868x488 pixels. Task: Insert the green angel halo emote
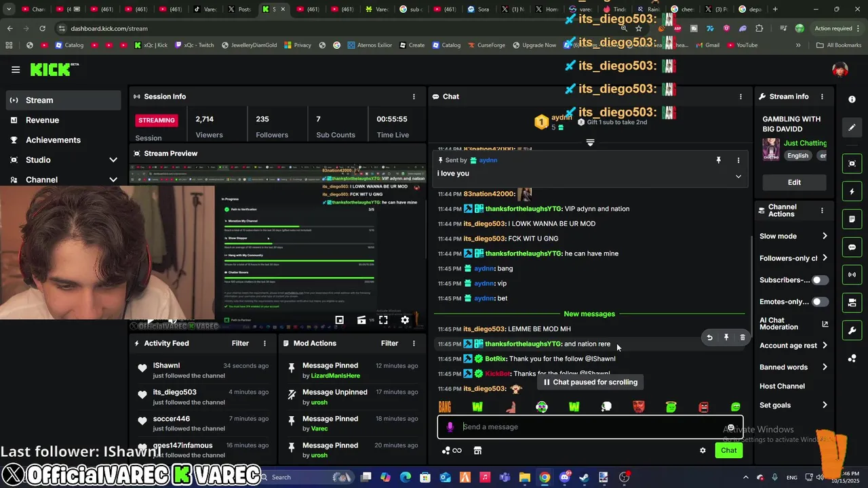(x=671, y=407)
